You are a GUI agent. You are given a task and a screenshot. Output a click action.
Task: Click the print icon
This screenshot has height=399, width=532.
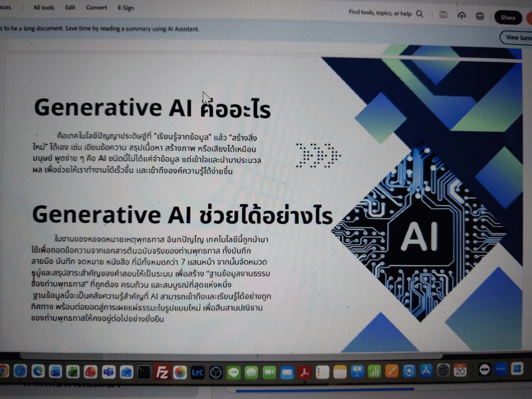coord(480,16)
